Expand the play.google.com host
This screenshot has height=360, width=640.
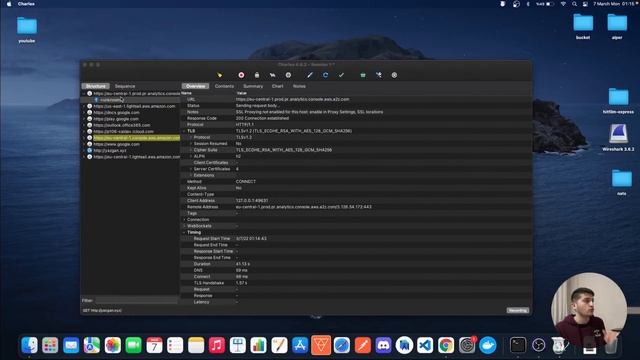84,119
